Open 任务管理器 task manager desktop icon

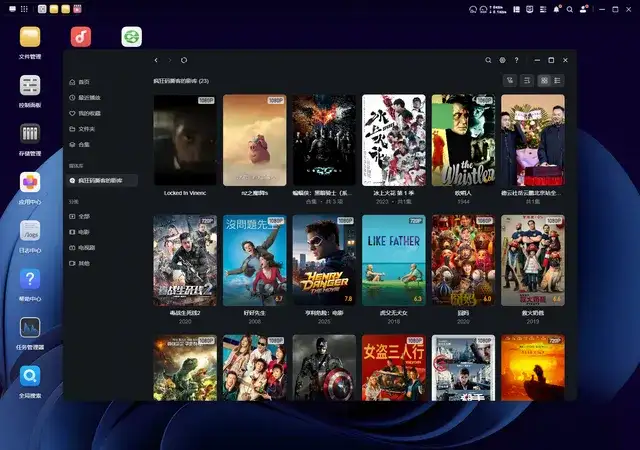(30, 333)
